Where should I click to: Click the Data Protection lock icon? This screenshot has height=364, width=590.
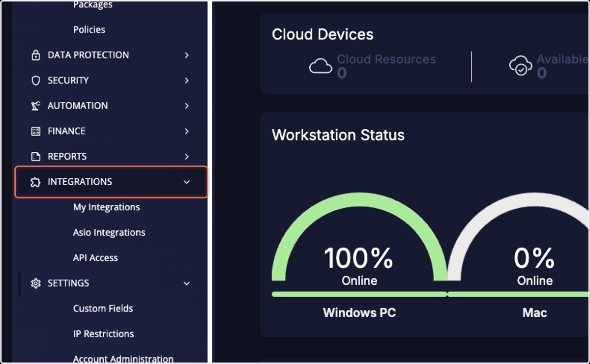(x=35, y=55)
